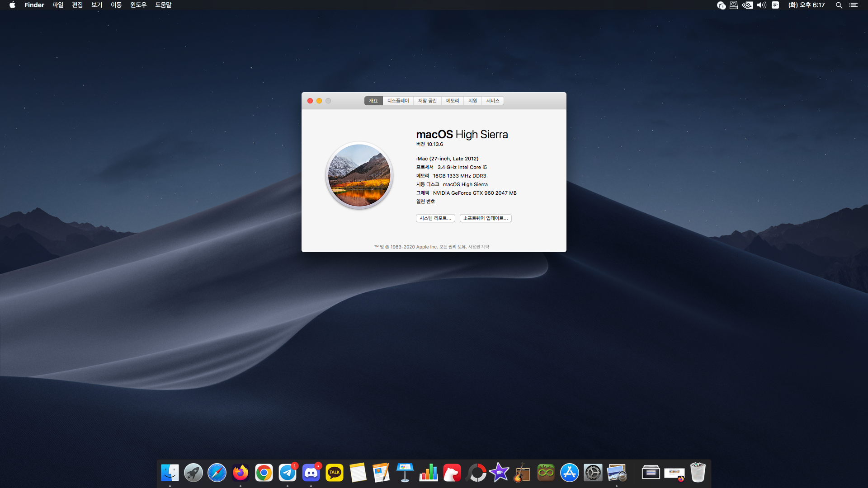Screen dimensions: 868x488
Task: Open the volume control in menu bar
Action: [762, 5]
